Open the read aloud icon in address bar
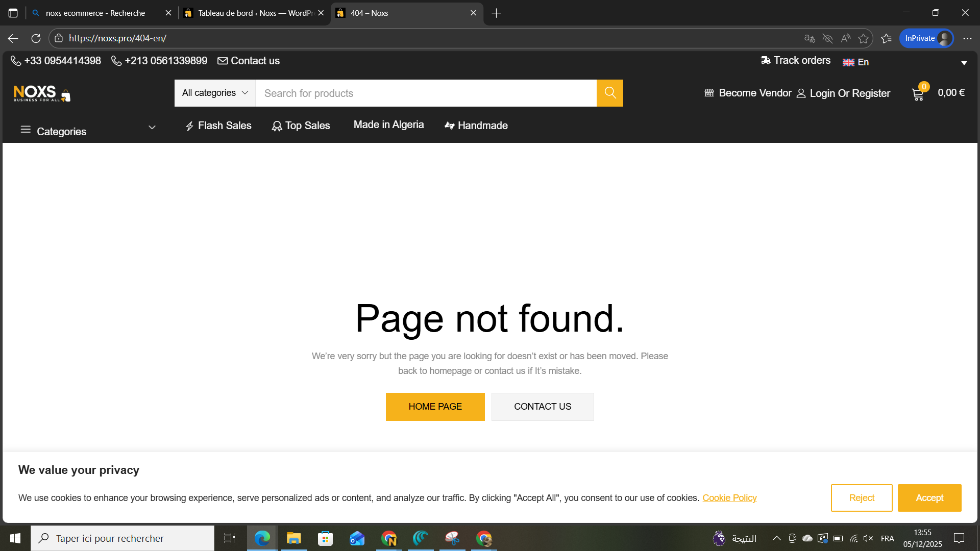This screenshot has width=980, height=551. tap(845, 38)
